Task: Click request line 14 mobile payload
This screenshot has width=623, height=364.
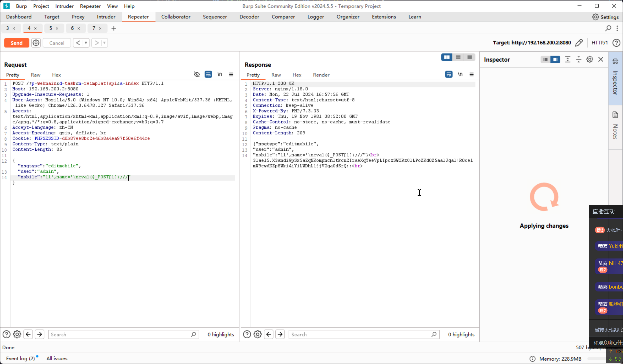Action: pyautogui.click(x=74, y=177)
